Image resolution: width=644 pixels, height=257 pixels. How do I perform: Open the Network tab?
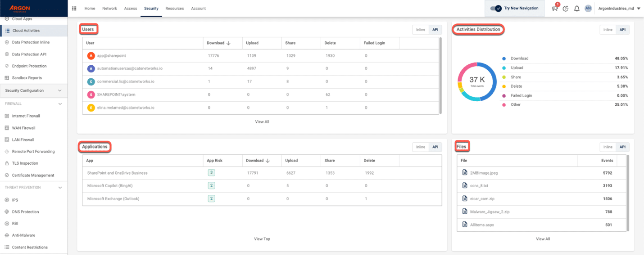pos(109,9)
